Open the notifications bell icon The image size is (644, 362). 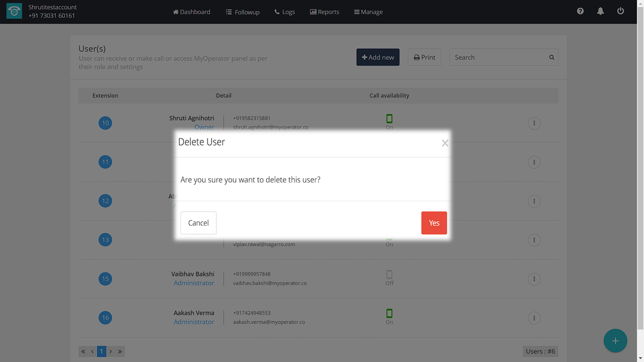600,11
